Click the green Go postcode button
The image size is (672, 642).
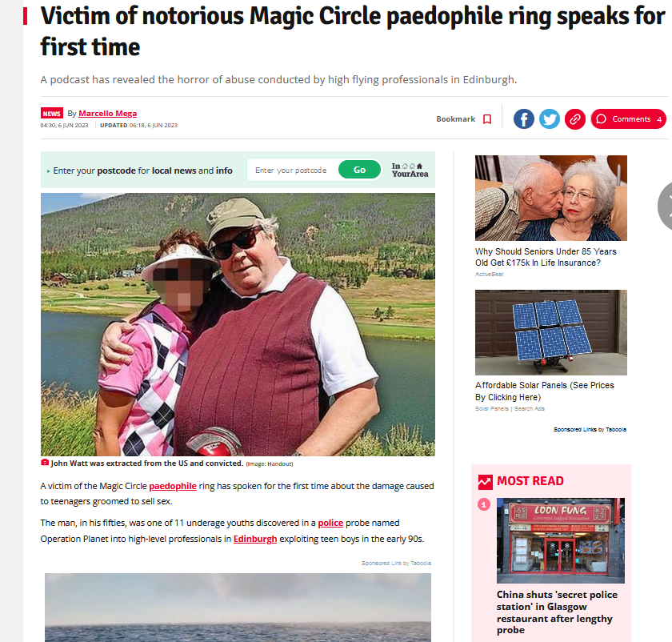[x=359, y=170]
